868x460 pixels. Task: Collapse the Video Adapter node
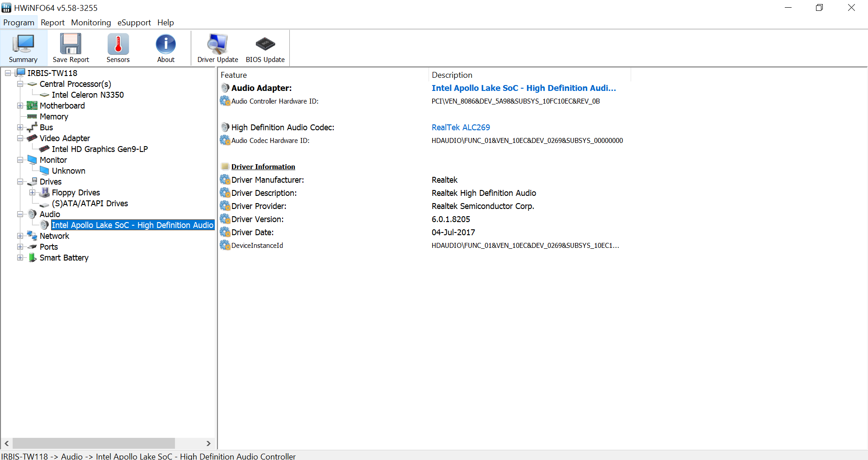(x=20, y=138)
